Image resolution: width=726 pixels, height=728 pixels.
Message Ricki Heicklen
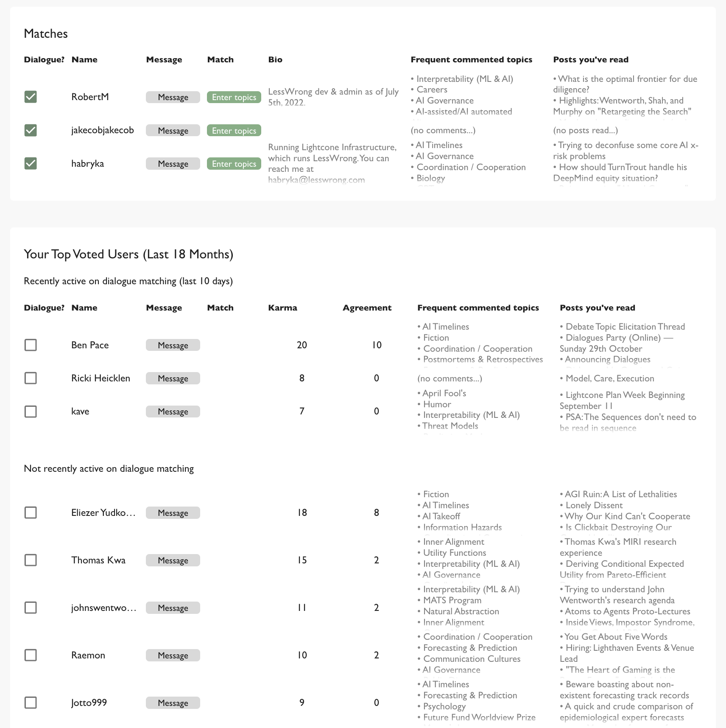point(173,378)
